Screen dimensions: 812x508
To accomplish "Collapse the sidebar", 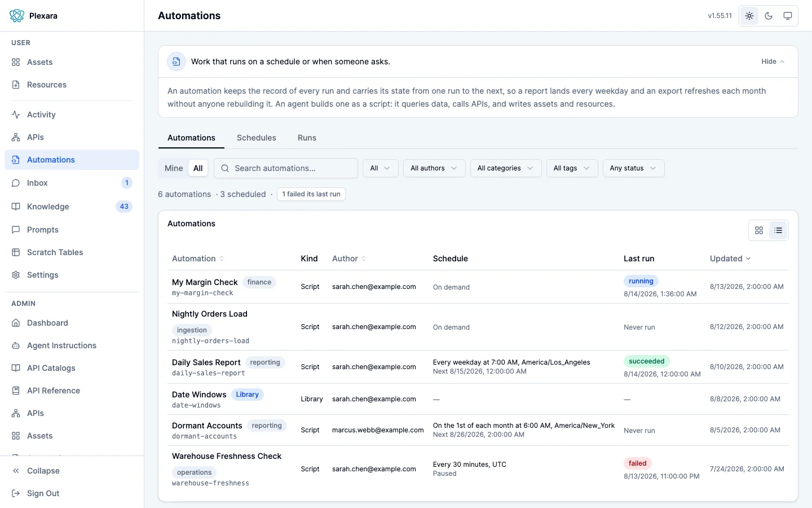I will pyautogui.click(x=72, y=471).
